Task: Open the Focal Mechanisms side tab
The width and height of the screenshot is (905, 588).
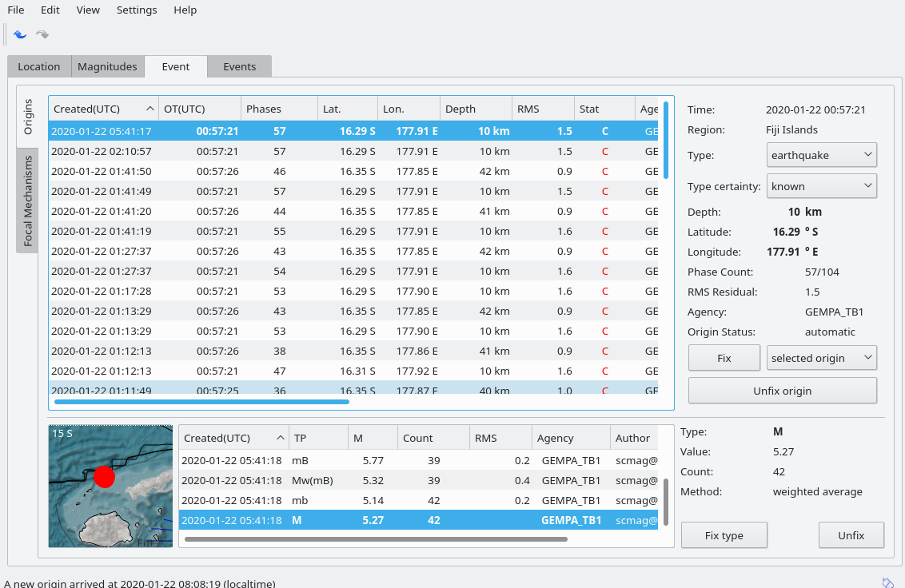Action: pyautogui.click(x=27, y=200)
